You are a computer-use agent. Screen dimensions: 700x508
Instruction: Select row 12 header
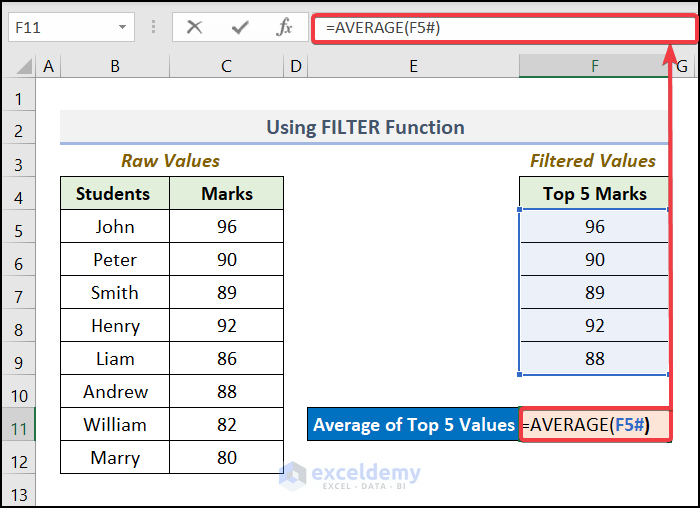18,458
